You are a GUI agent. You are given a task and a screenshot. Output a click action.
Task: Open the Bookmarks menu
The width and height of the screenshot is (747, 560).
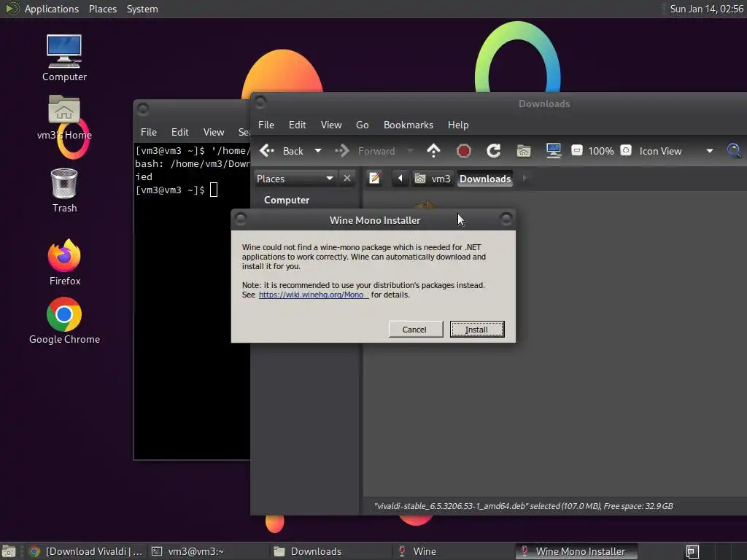pyautogui.click(x=409, y=125)
